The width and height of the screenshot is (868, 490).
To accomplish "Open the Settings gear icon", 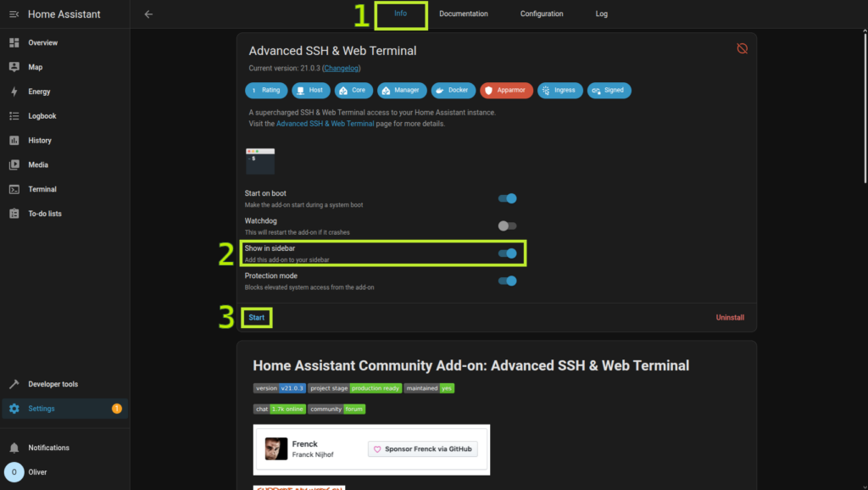I will coord(14,409).
